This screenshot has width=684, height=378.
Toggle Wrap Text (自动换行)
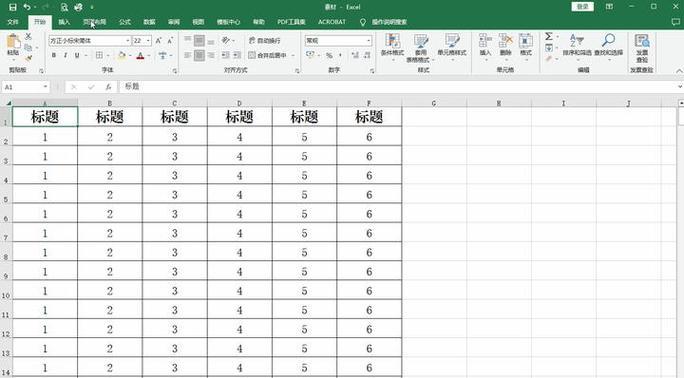click(264, 41)
